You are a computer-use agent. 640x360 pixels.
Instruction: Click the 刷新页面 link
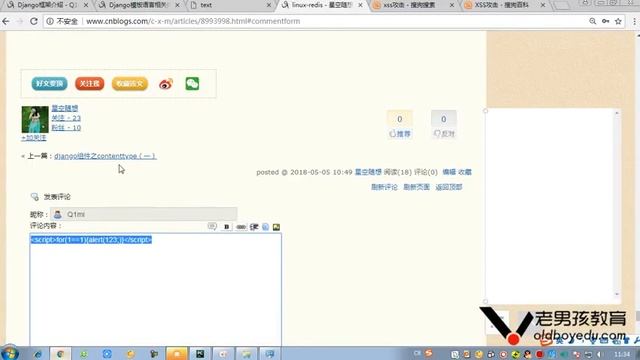point(416,187)
